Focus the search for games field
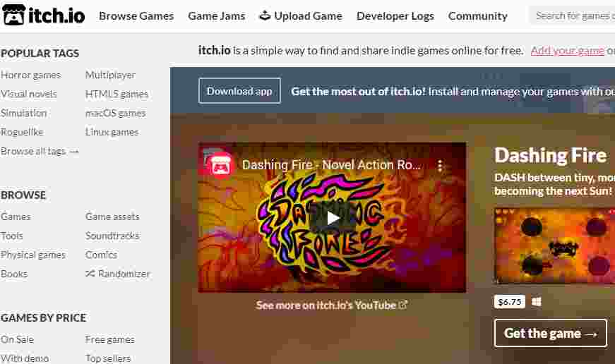This screenshot has height=364, width=615. coord(573,16)
